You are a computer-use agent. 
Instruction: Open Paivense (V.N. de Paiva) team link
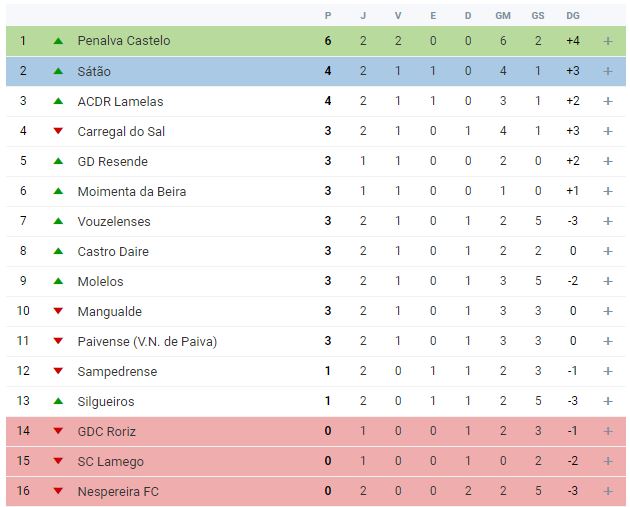(x=147, y=341)
